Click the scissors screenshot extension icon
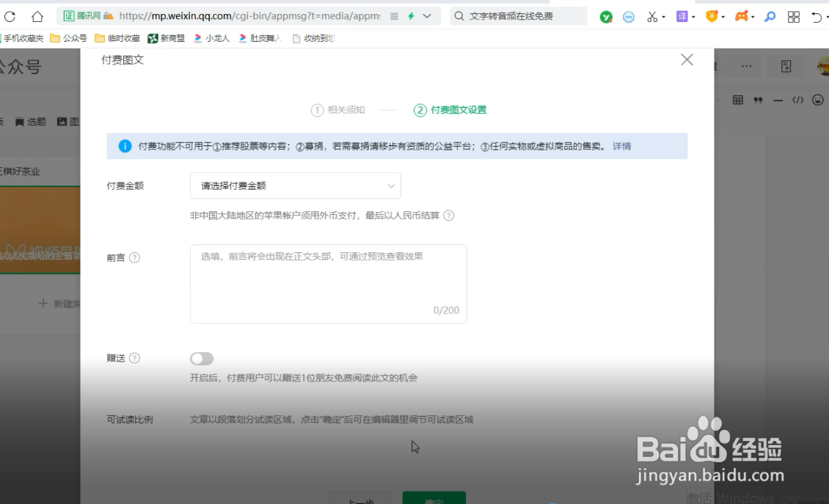 point(651,16)
